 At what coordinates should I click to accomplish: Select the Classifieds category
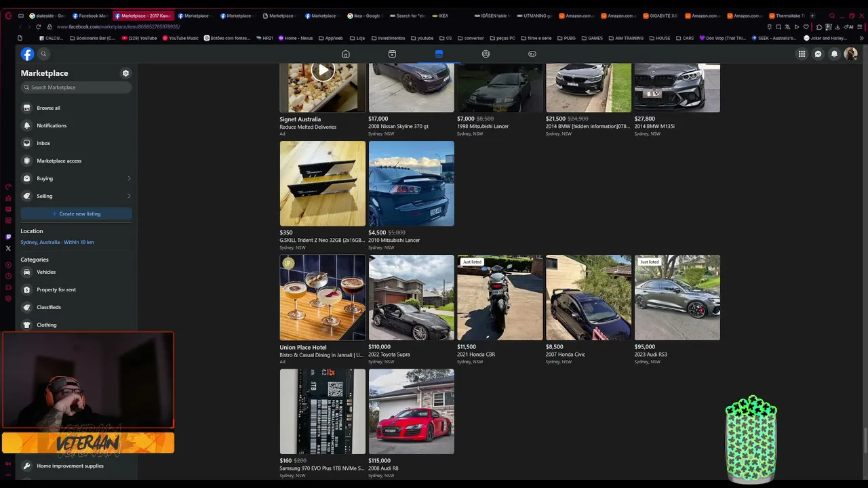(x=76, y=307)
